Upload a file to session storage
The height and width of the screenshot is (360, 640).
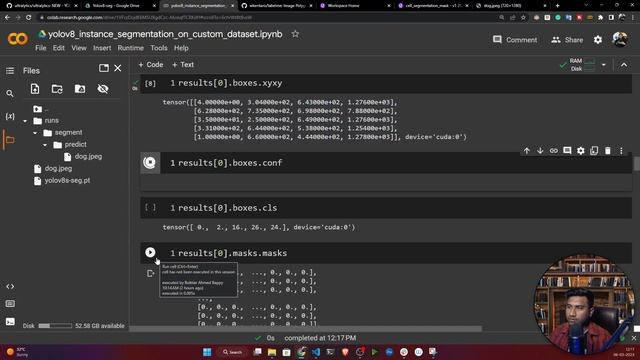click(x=35, y=89)
